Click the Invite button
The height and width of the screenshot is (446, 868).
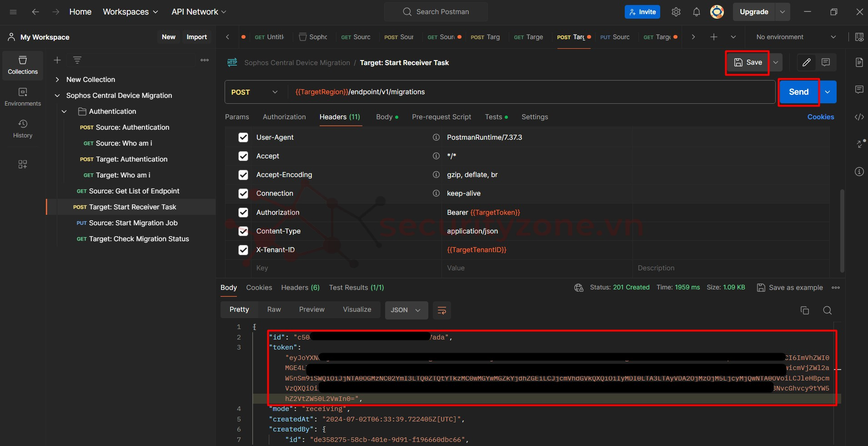point(642,12)
